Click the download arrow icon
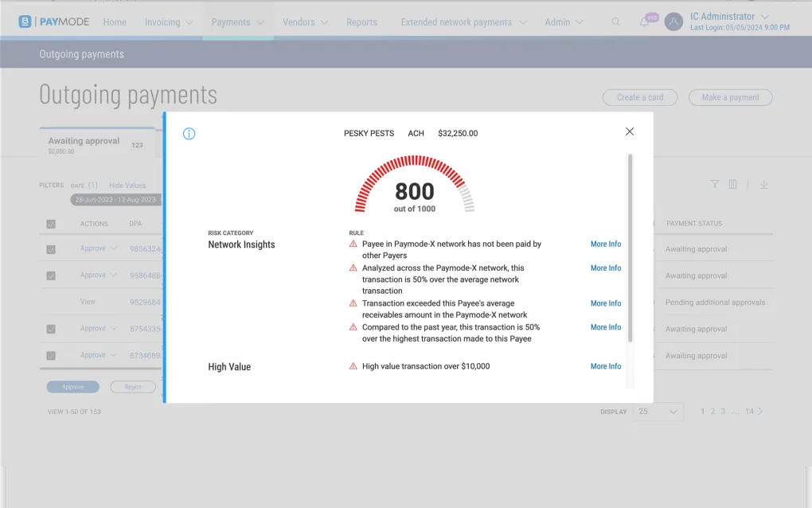Image resolution: width=812 pixels, height=508 pixels. (x=763, y=185)
